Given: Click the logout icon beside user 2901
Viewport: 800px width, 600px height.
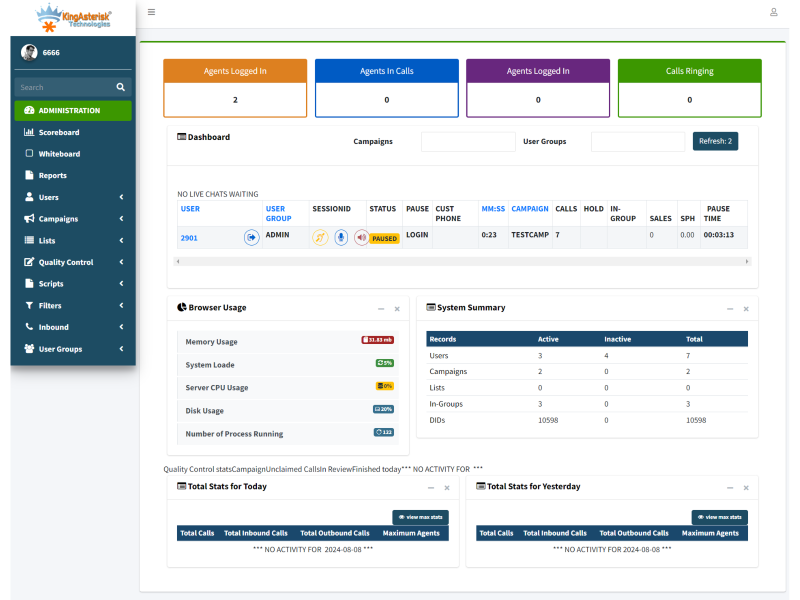Looking at the screenshot, I should (x=251, y=238).
